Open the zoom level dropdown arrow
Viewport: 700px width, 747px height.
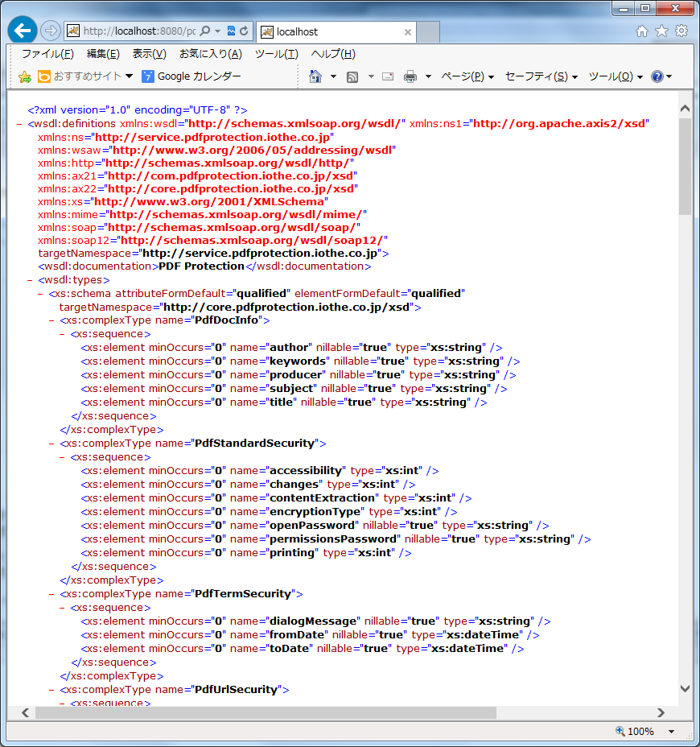point(671,731)
